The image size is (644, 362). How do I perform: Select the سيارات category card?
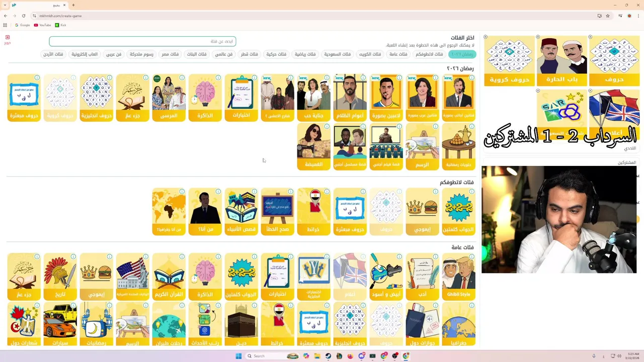60,324
